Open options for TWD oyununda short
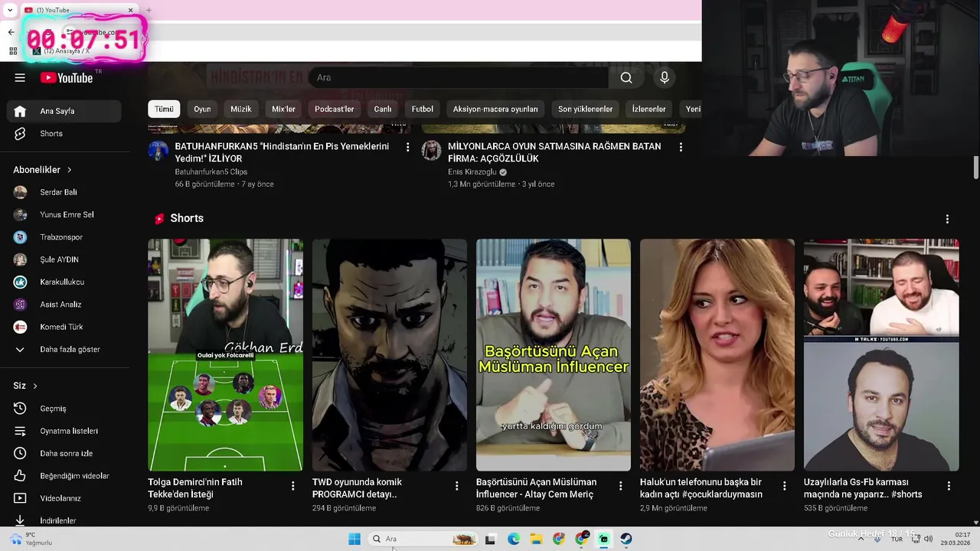Screen dimensions: 980x551 (456, 486)
